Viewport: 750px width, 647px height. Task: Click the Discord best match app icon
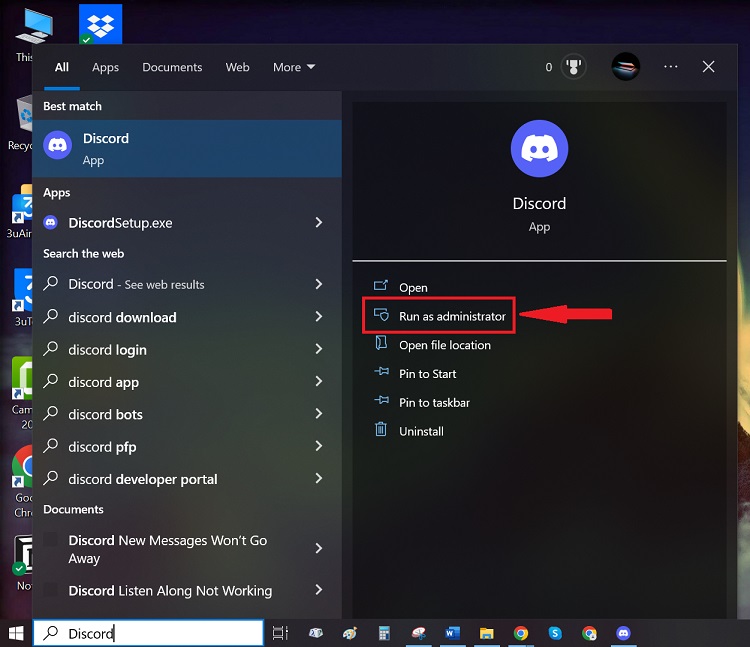57,145
